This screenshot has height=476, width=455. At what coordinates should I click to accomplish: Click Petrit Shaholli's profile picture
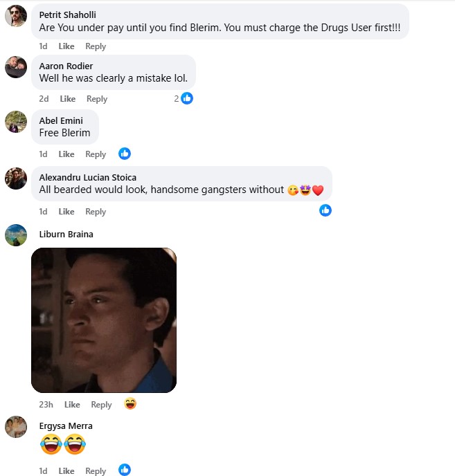click(x=16, y=15)
